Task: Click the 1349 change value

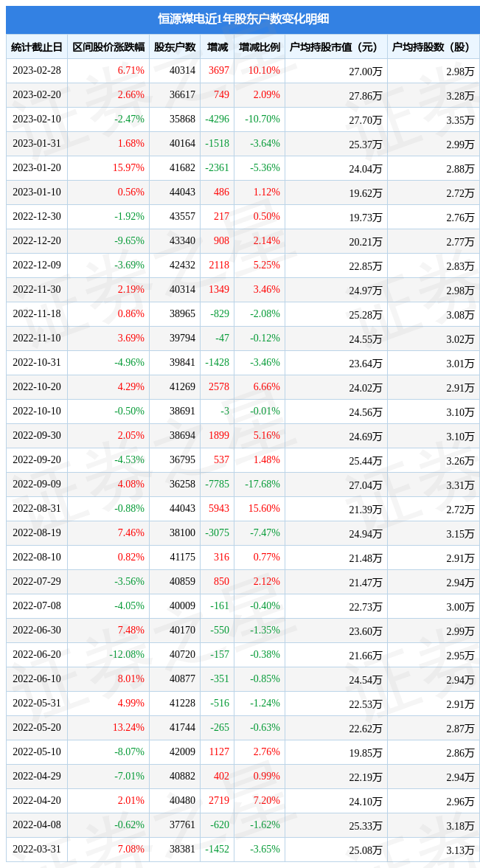Action: pyautogui.click(x=219, y=290)
